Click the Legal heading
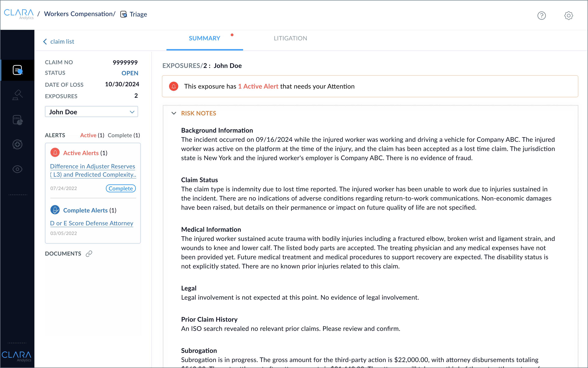The width and height of the screenshot is (588, 368). click(x=189, y=288)
